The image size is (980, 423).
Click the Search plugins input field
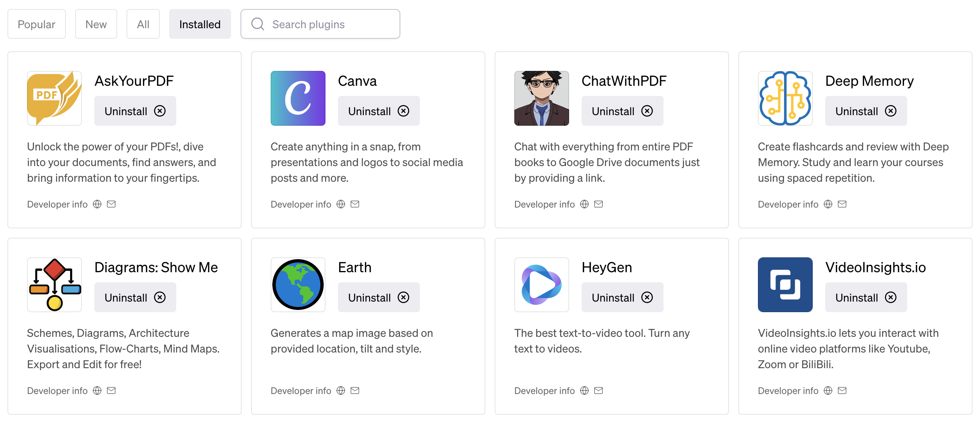(x=325, y=24)
